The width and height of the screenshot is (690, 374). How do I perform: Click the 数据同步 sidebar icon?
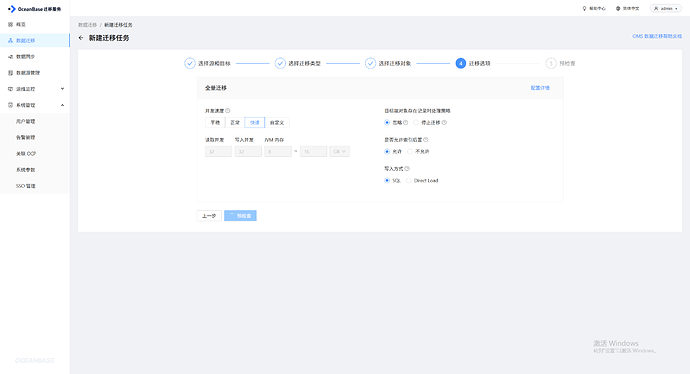point(11,57)
